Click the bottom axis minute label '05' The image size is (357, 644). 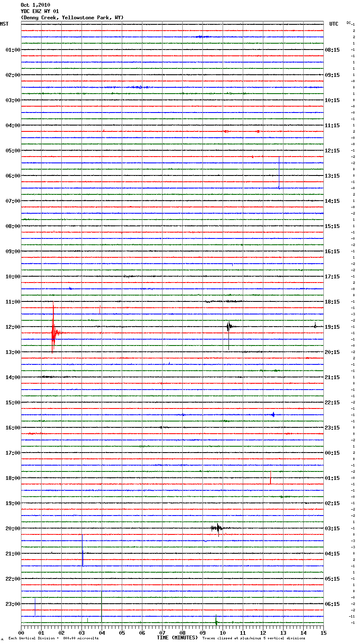coord(122,633)
